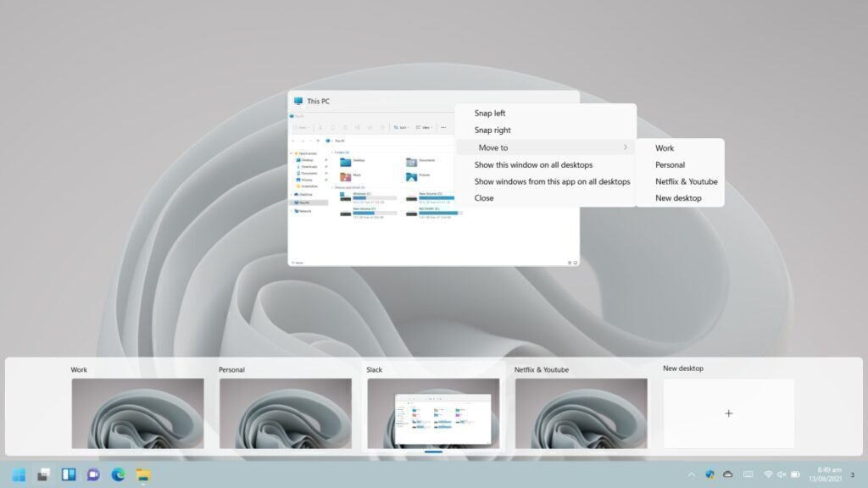Select the Slack desktop thumbnail
This screenshot has height=488, width=868.
click(x=433, y=413)
